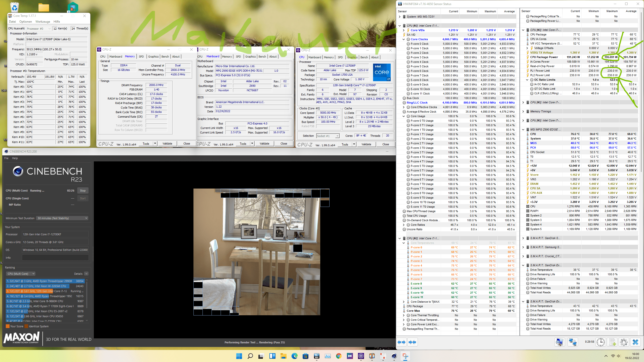Switch to Snipping Tool taskbar icon
The width and height of the screenshot is (644, 362).
[x=405, y=356]
